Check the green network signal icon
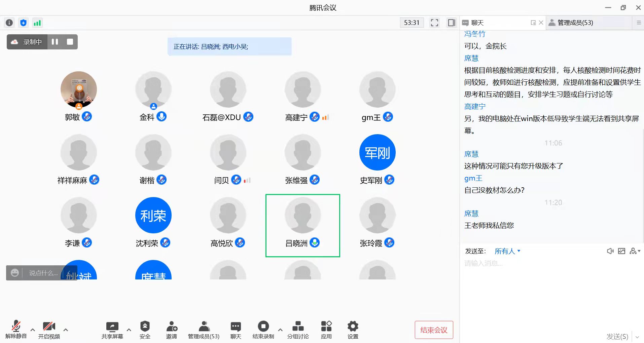 [37, 23]
